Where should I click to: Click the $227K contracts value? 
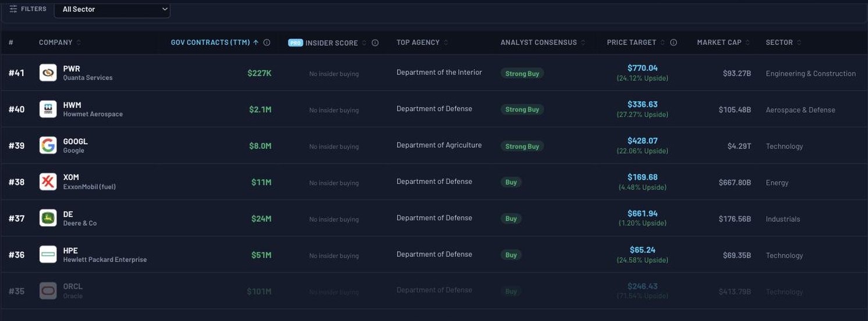(x=260, y=73)
